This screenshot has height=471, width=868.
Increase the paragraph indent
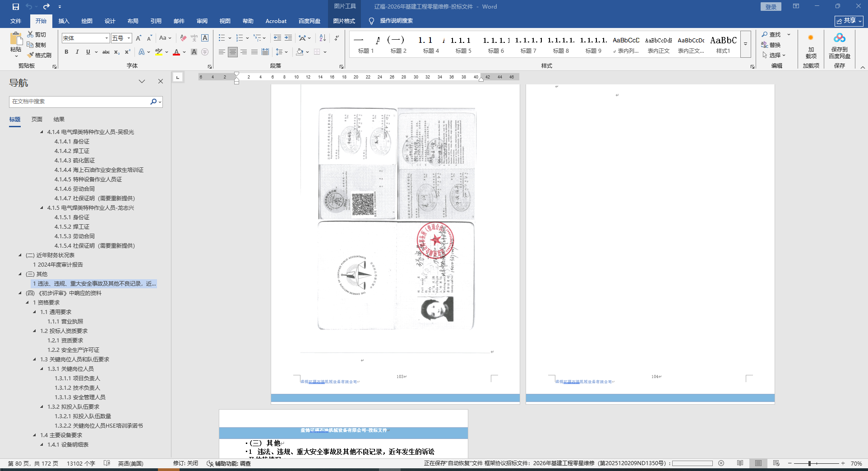pos(288,38)
